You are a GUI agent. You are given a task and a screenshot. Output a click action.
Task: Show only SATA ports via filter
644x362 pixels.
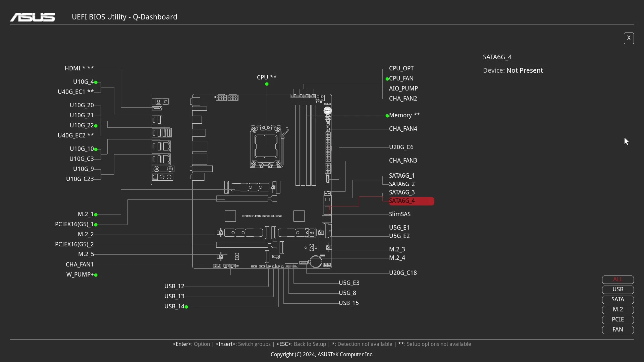(618, 300)
